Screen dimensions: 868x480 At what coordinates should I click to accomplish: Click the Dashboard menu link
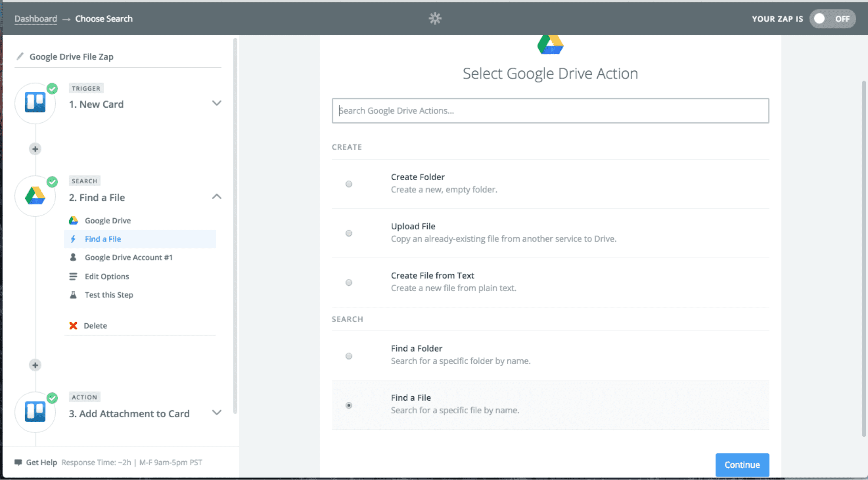click(36, 18)
